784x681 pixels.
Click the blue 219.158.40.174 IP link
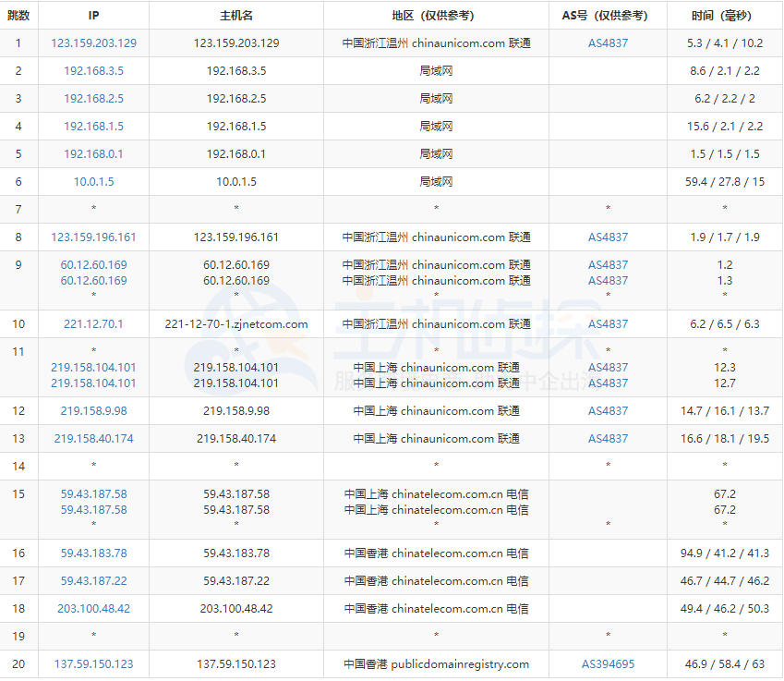(x=93, y=438)
